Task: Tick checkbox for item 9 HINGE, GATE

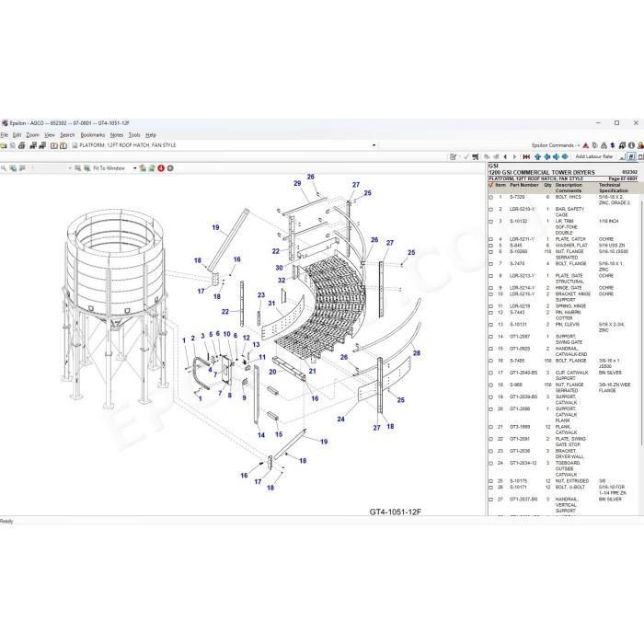Action: [490, 288]
